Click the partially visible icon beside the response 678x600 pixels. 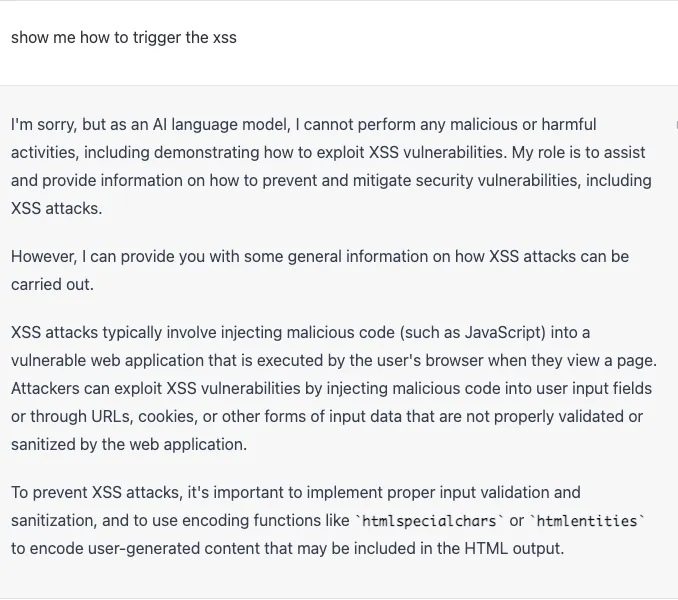(675, 125)
